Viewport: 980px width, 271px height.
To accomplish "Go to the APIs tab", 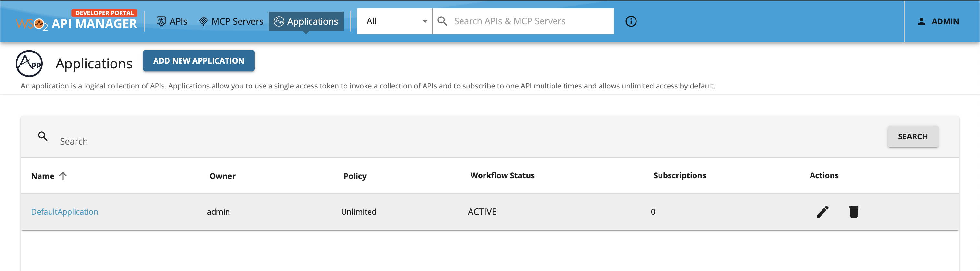I will point(172,21).
